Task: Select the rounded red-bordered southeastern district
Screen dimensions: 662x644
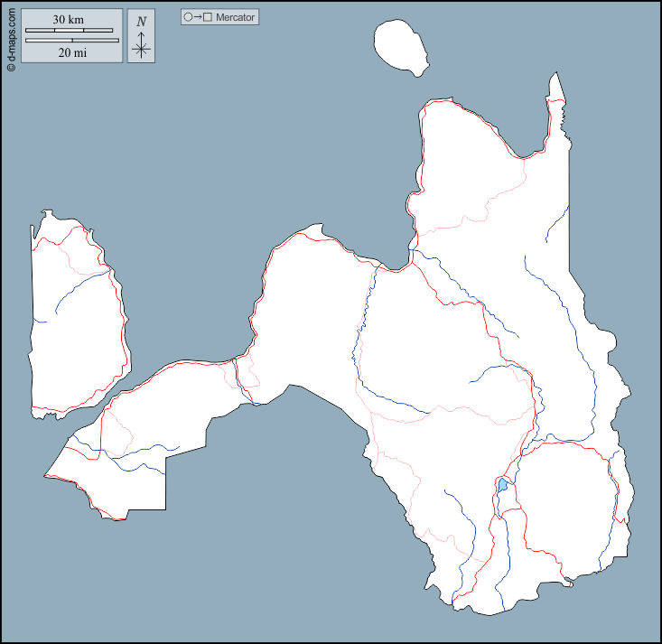Action: [x=564, y=506]
